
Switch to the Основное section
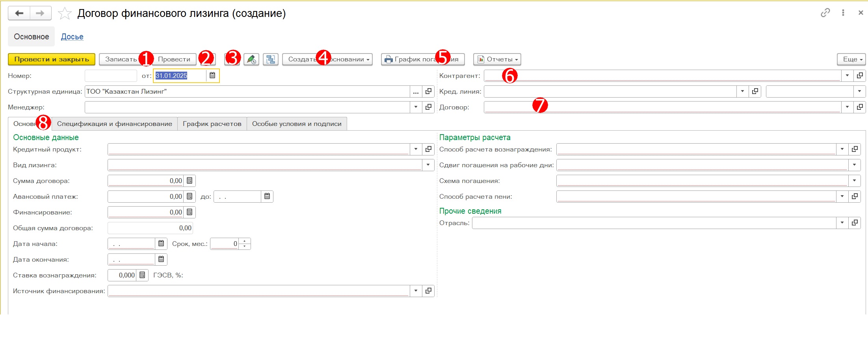[x=32, y=37]
